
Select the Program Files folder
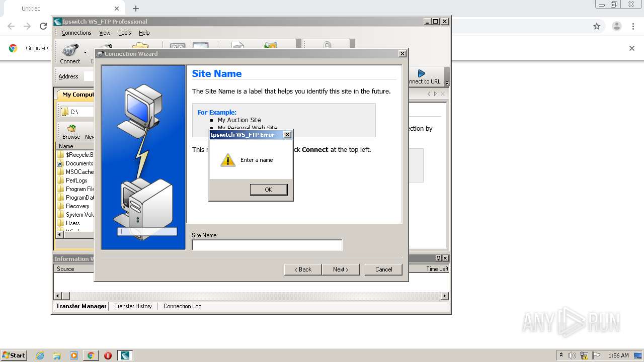(75, 189)
